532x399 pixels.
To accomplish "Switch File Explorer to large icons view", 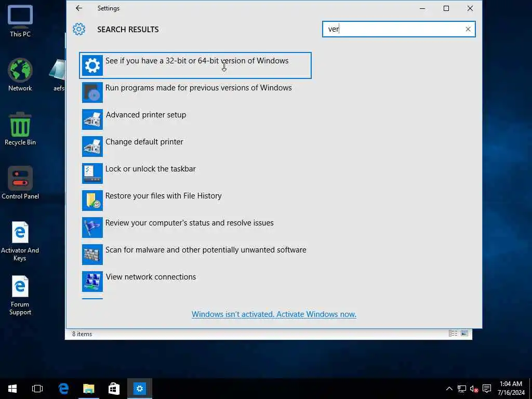I will 464,334.
